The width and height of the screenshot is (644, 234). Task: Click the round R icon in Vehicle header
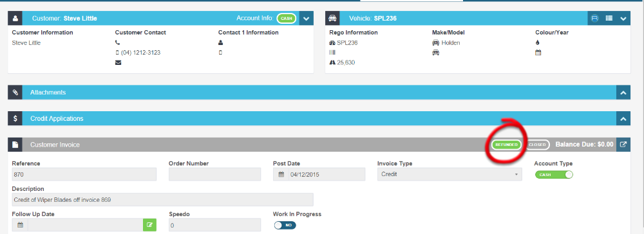click(594, 19)
